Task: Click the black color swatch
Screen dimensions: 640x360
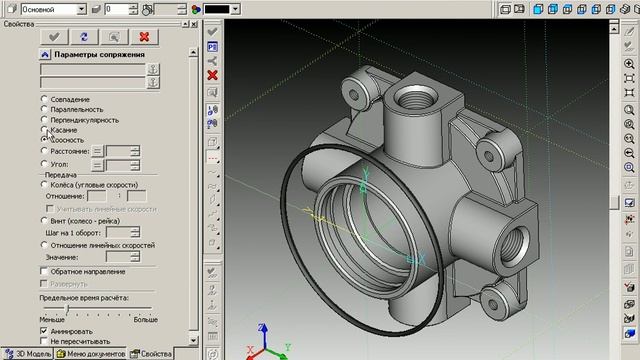Action: 217,9
